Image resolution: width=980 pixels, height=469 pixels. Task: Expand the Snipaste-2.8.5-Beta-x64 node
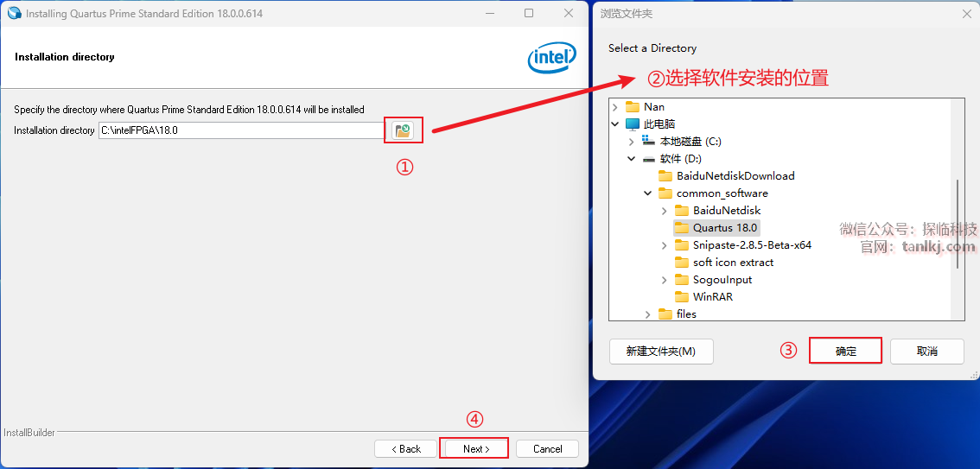pos(665,245)
